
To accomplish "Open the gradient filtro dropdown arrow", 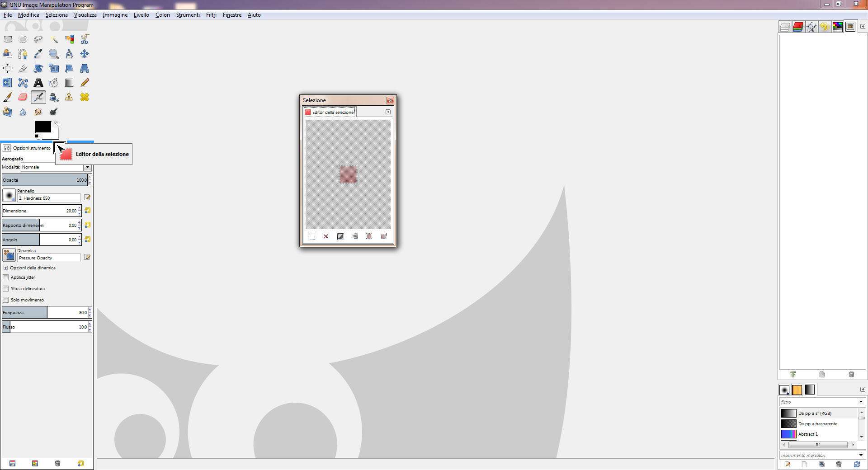I will [861, 402].
